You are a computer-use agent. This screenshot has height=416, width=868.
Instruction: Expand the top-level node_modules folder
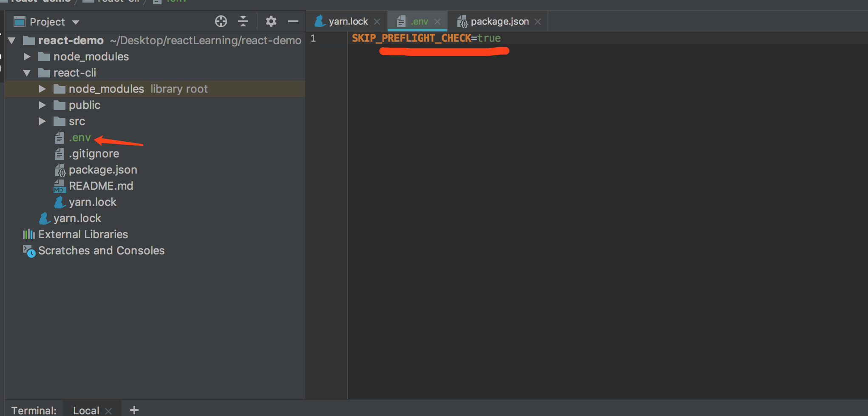27,57
